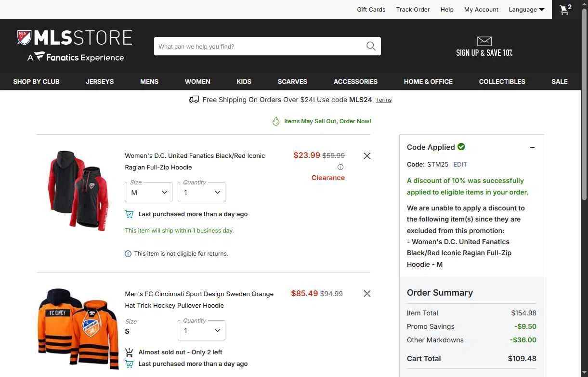Click the $23.99 sale price

[x=307, y=155]
